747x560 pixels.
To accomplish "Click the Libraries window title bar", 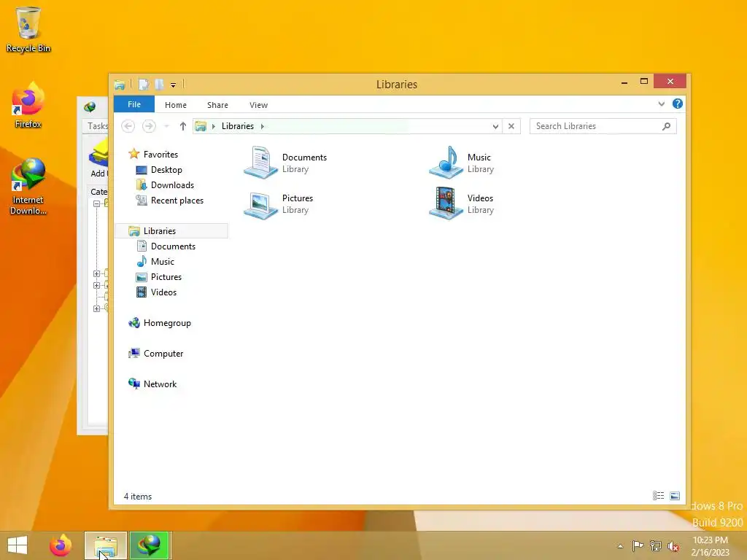I will click(x=396, y=85).
